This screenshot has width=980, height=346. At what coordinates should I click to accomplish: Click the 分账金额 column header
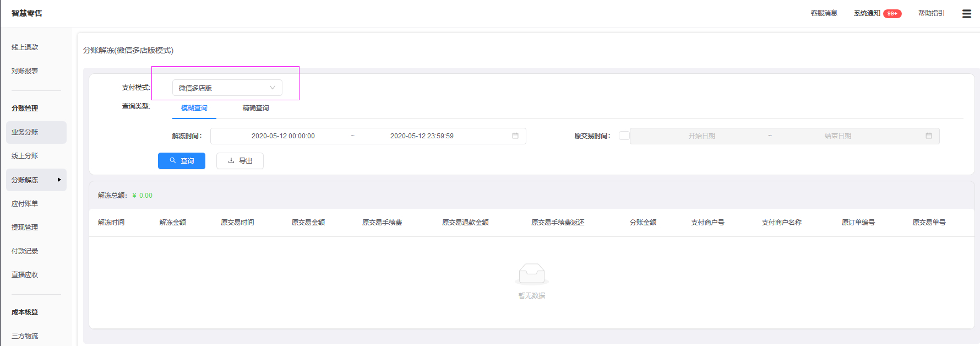tap(643, 223)
